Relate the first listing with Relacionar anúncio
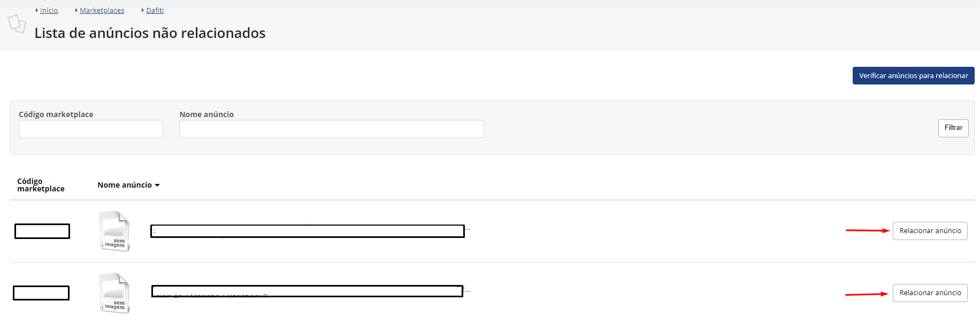Screen dimensions: 980x324 coord(930,231)
